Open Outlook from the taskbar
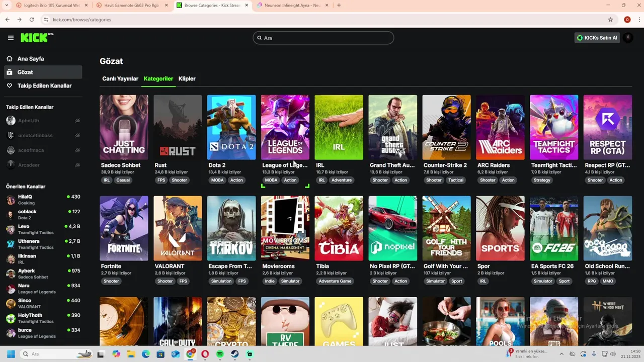 (x=176, y=354)
